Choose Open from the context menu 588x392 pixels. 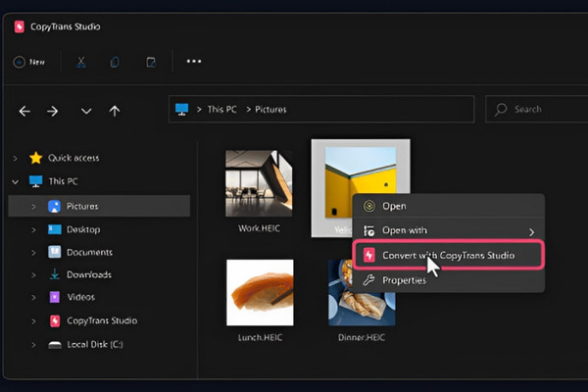(x=449, y=206)
